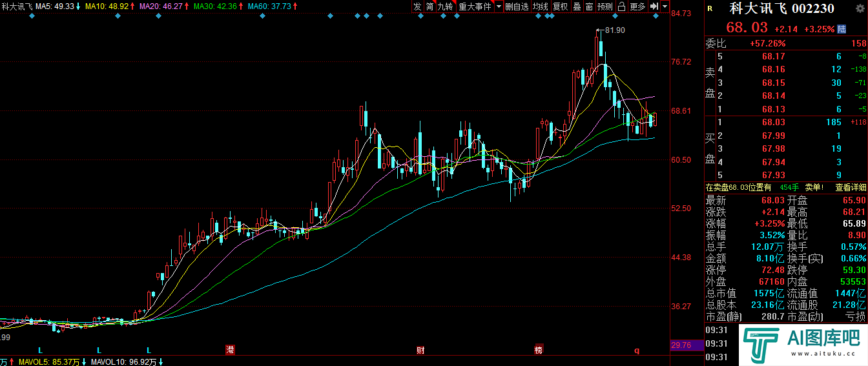This screenshot has width=868, height=366.
Task: Toggle the 复权 price adjustment option
Action: pyautogui.click(x=560, y=6)
